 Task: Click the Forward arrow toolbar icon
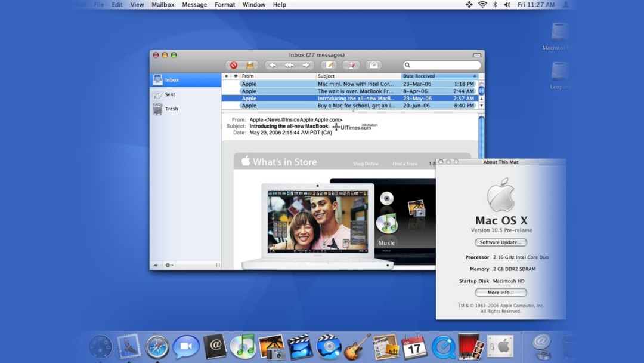(x=306, y=65)
